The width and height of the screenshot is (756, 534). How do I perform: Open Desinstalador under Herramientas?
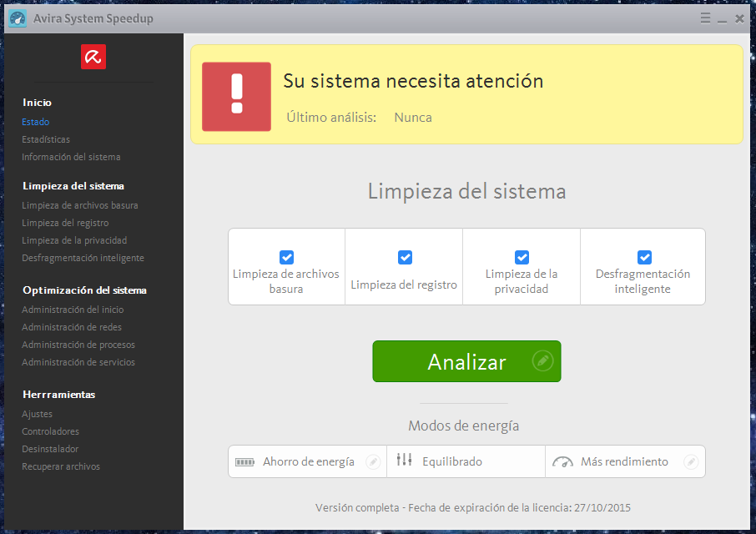[x=50, y=449]
